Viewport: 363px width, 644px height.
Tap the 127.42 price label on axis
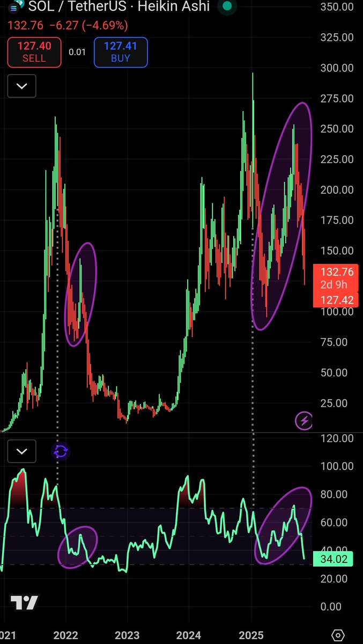[x=336, y=300]
